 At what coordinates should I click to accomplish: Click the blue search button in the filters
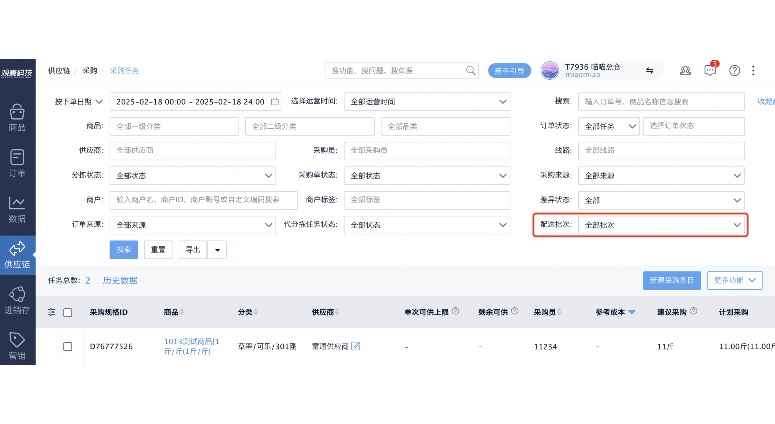tap(124, 250)
